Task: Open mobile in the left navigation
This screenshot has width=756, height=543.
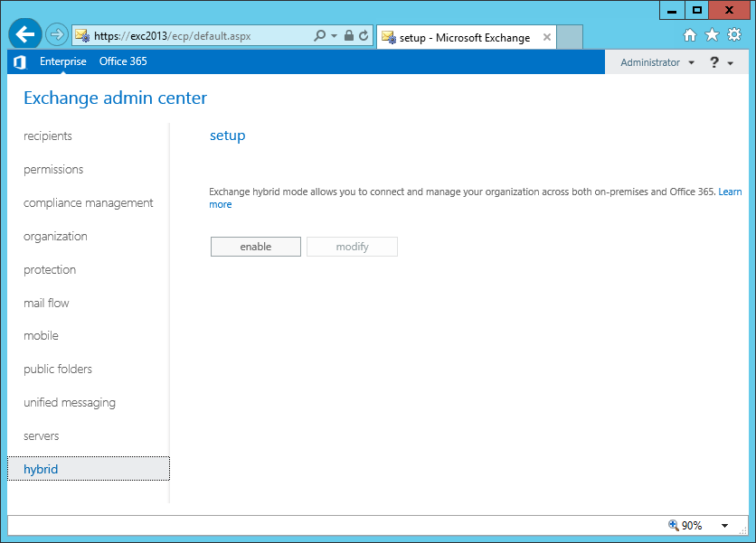Action: point(41,336)
